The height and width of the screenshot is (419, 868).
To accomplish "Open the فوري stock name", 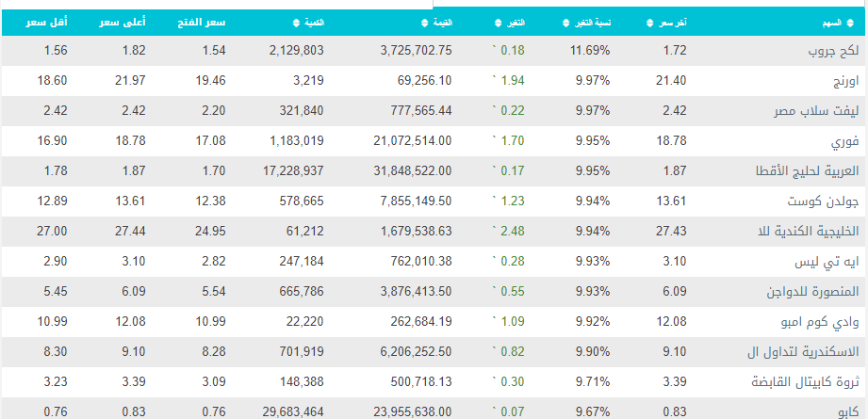I will pyautogui.click(x=845, y=141).
